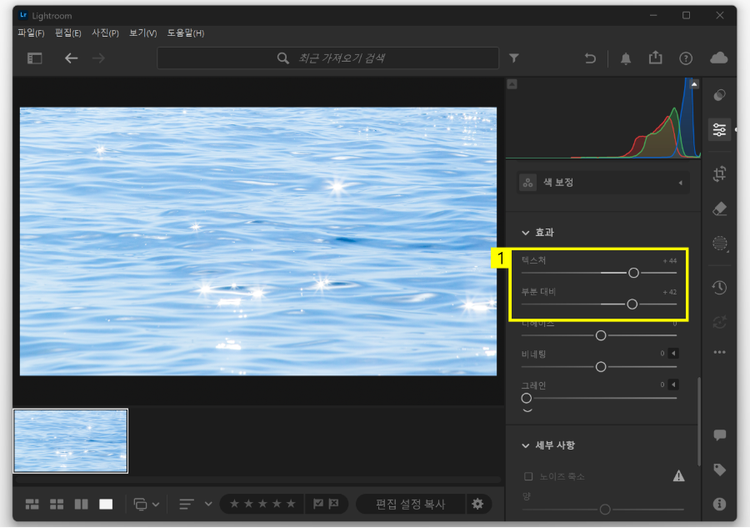Select the Healing eraser tool

[x=719, y=209]
